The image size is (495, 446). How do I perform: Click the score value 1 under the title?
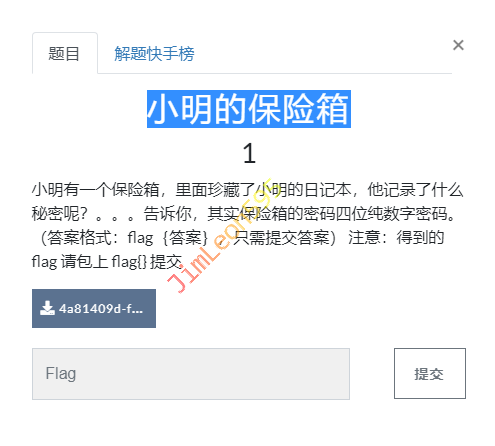[249, 153]
